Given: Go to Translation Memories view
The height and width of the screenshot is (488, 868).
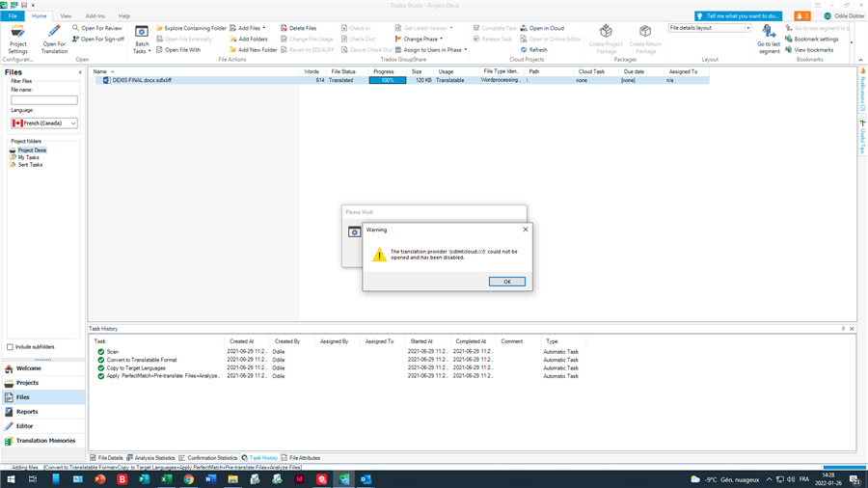Looking at the screenshot, I should click(x=43, y=441).
